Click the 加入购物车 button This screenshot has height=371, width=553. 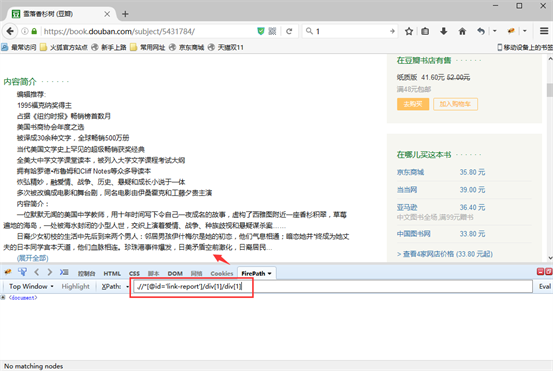coord(455,104)
